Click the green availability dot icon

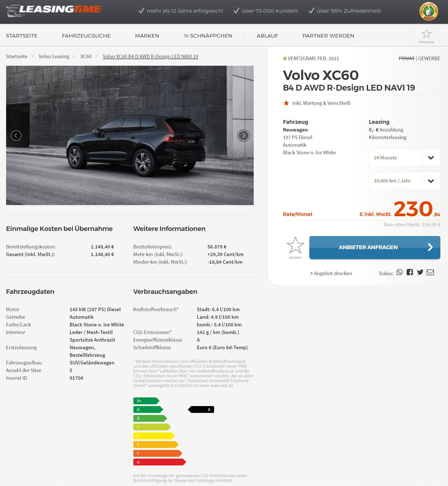[x=285, y=59]
